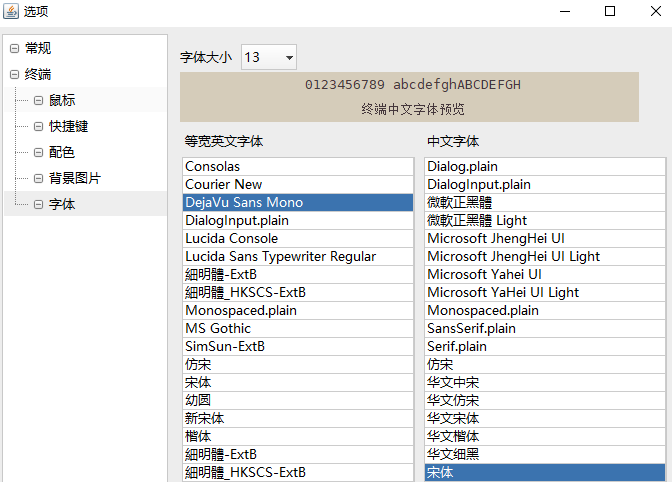Image resolution: width=672 pixels, height=482 pixels.
Task: Choose SansSerif.plain font
Action: point(545,328)
